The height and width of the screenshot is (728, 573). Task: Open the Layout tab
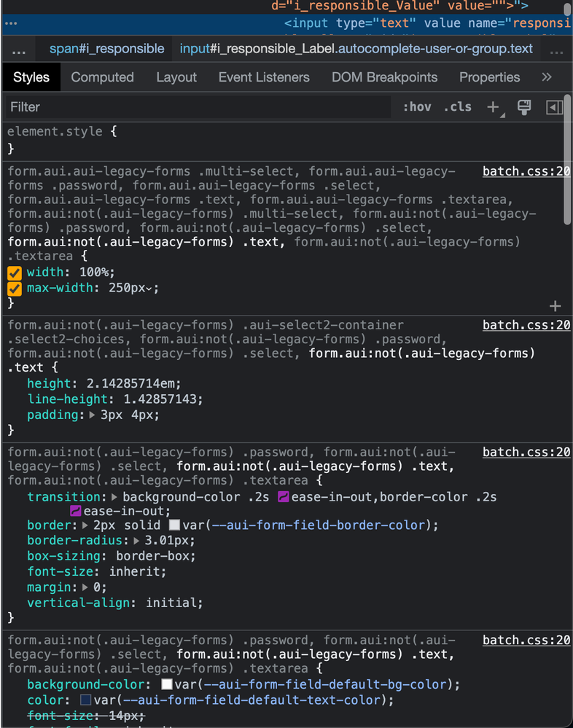[176, 77]
